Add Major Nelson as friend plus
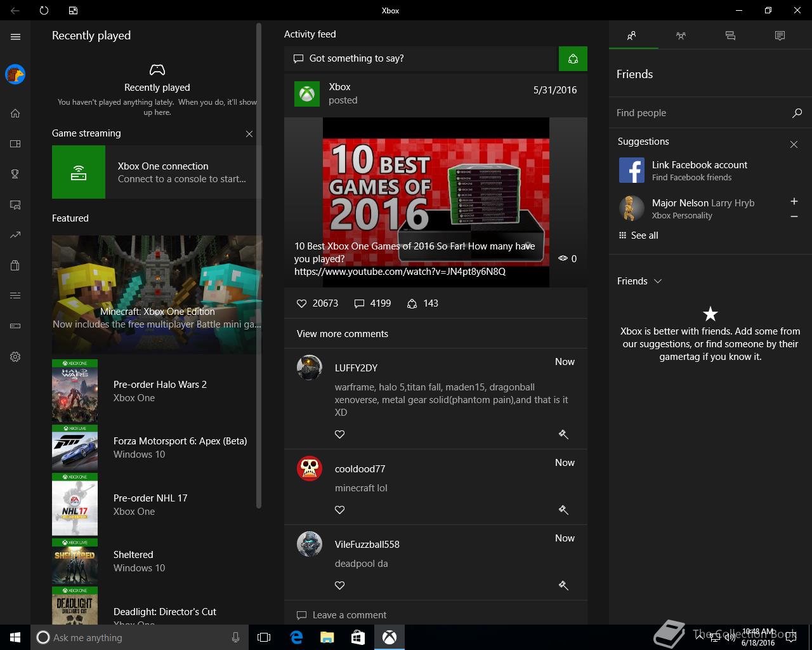 pos(794,201)
